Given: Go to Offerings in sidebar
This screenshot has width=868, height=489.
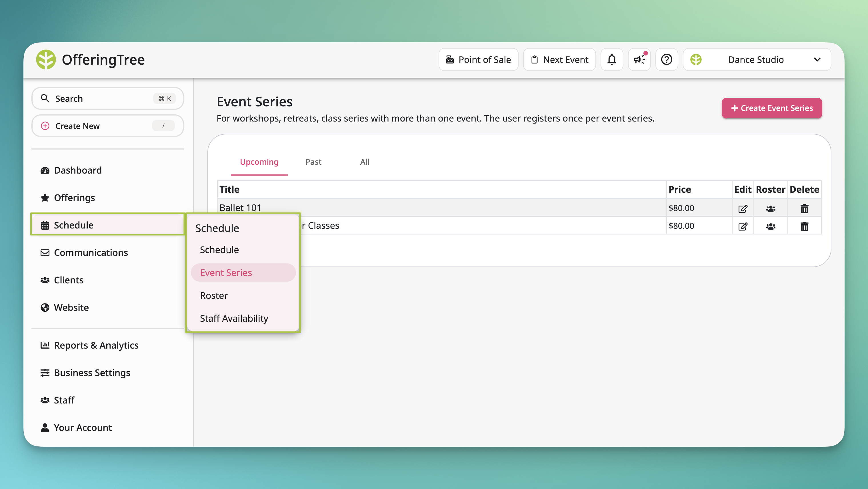Looking at the screenshot, I should [x=74, y=198].
